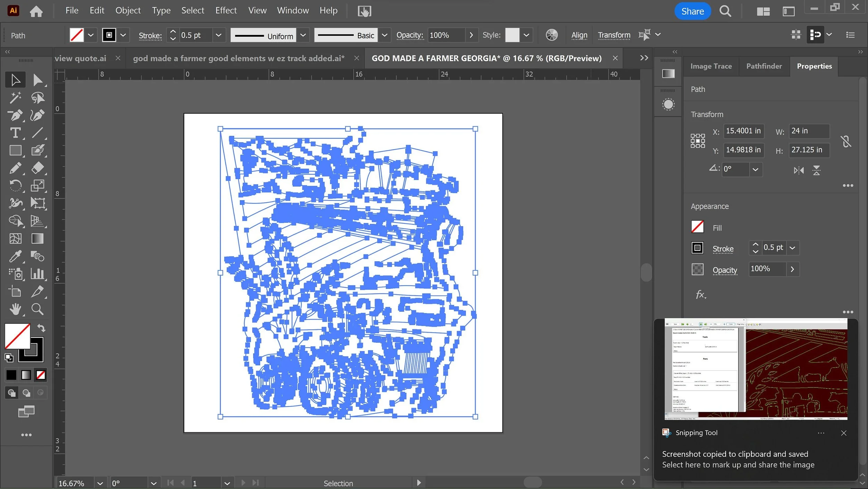Select the Eraser tool
868x489 pixels.
(x=37, y=168)
